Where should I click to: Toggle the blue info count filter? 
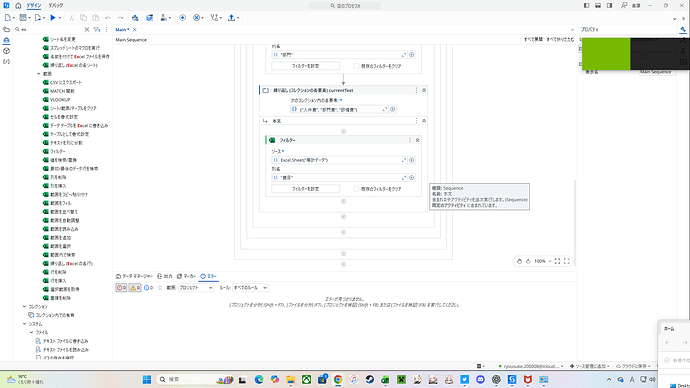point(149,288)
